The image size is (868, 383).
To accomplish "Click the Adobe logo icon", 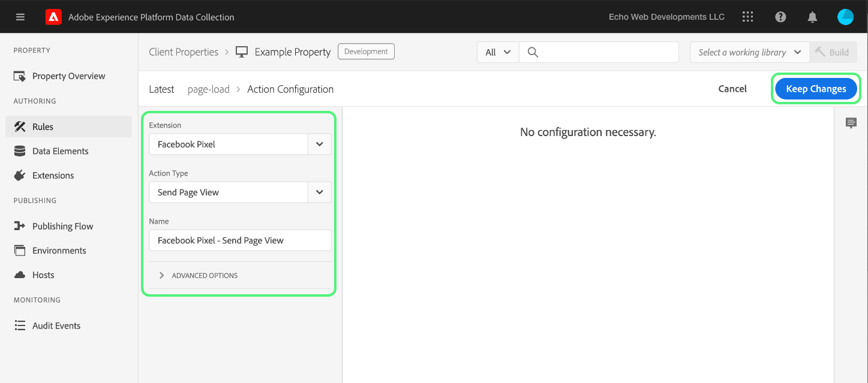I will pyautogui.click(x=53, y=17).
